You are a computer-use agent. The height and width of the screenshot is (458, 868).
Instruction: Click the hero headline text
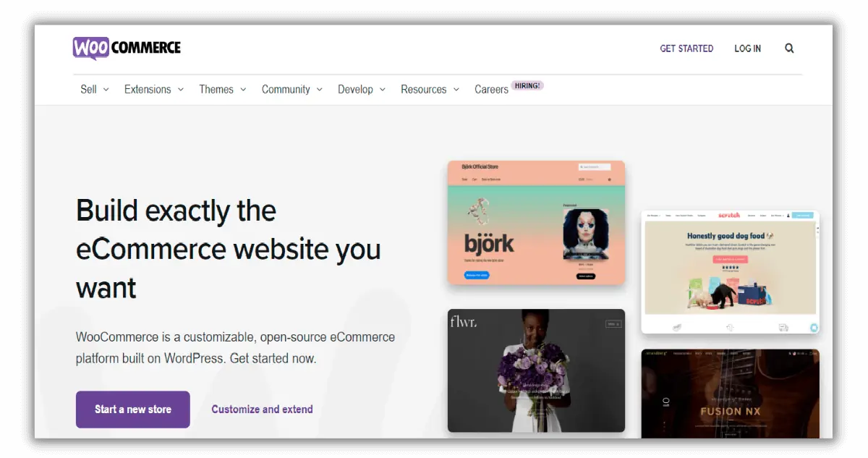tap(228, 249)
